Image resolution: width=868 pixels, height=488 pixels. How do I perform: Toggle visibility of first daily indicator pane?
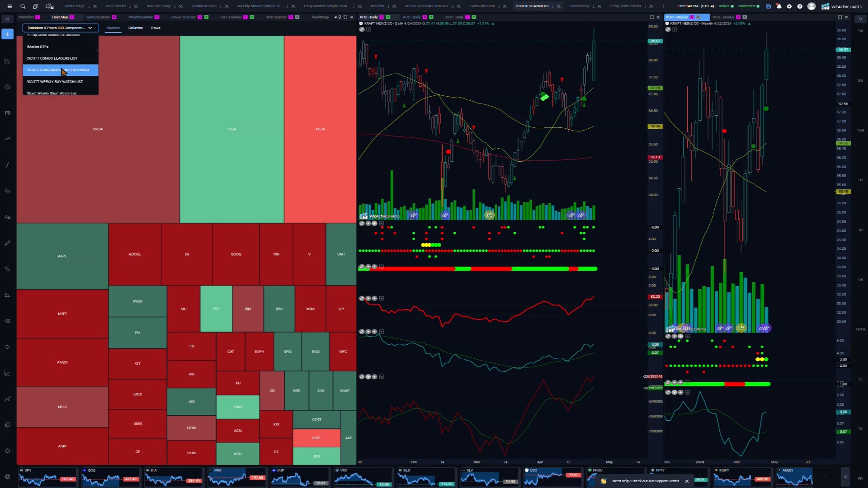tap(362, 223)
